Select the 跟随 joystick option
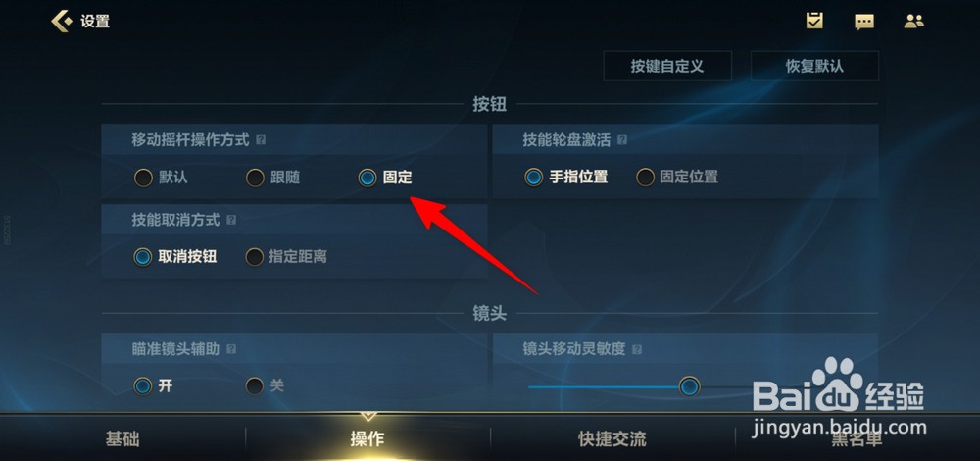Screen dimensions: 980x461 [x=272, y=178]
